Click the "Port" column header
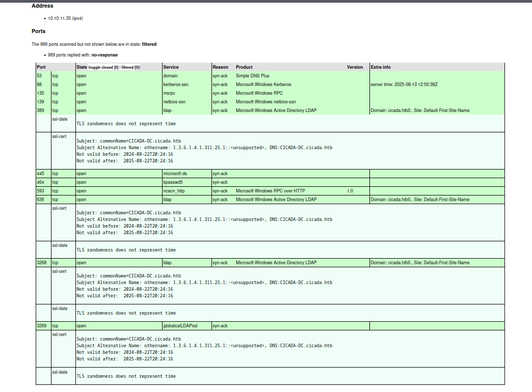 click(41, 67)
